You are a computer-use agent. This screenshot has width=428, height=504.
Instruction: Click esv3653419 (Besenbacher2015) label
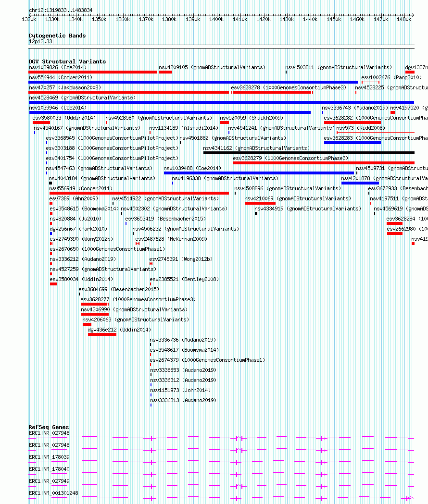[x=165, y=219]
